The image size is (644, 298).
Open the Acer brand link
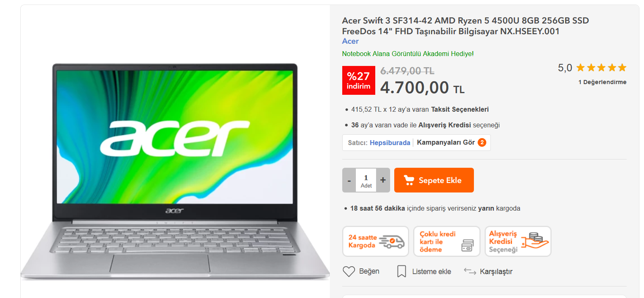[350, 41]
